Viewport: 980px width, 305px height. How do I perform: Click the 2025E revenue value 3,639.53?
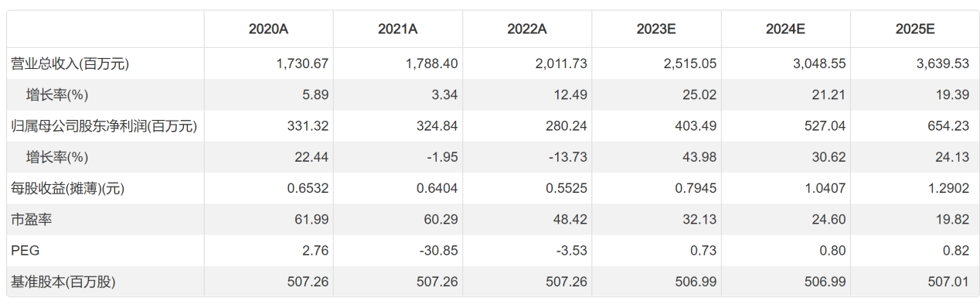(943, 63)
